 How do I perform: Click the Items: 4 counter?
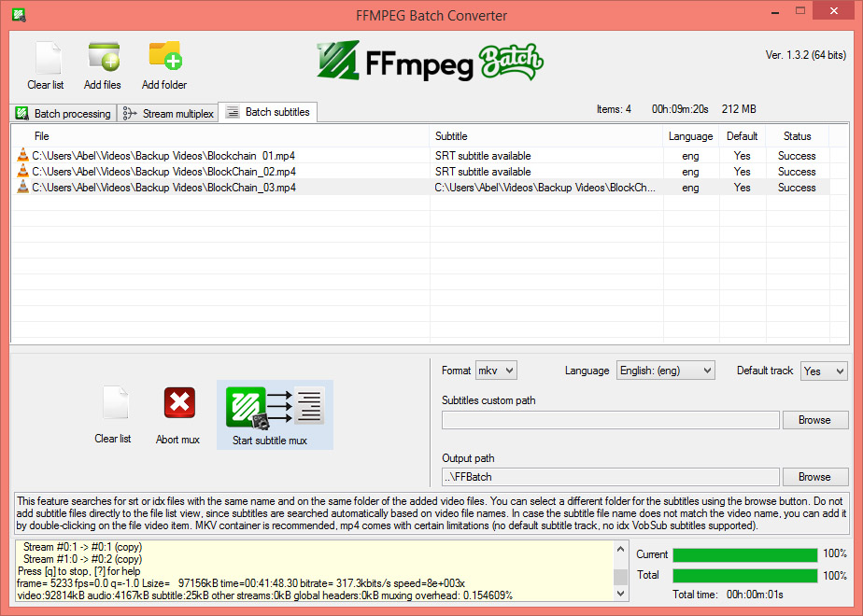(614, 109)
